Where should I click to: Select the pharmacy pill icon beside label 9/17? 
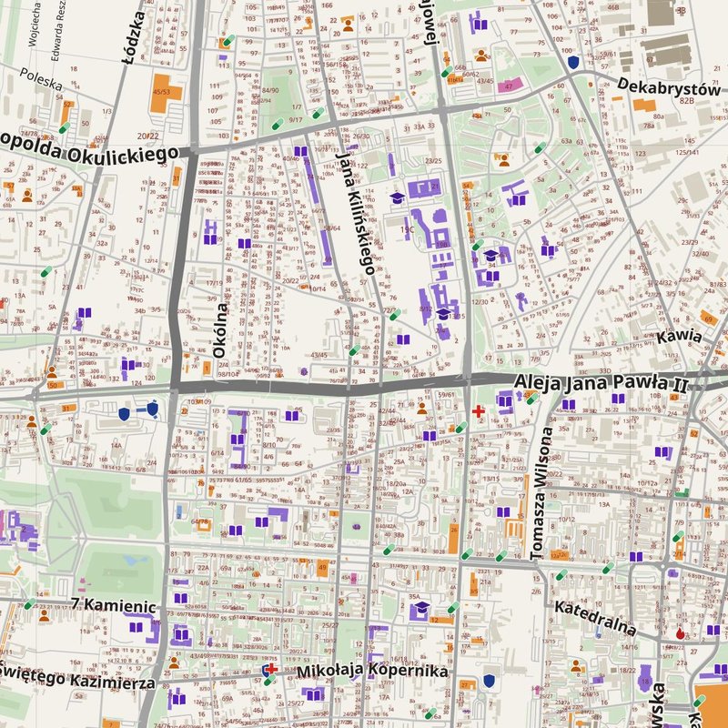[x=278, y=124]
